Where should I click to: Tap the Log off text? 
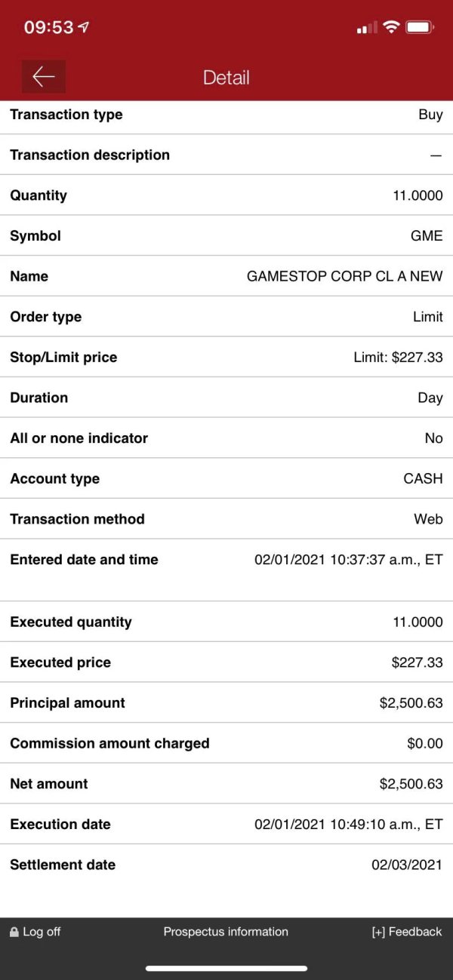[42, 932]
